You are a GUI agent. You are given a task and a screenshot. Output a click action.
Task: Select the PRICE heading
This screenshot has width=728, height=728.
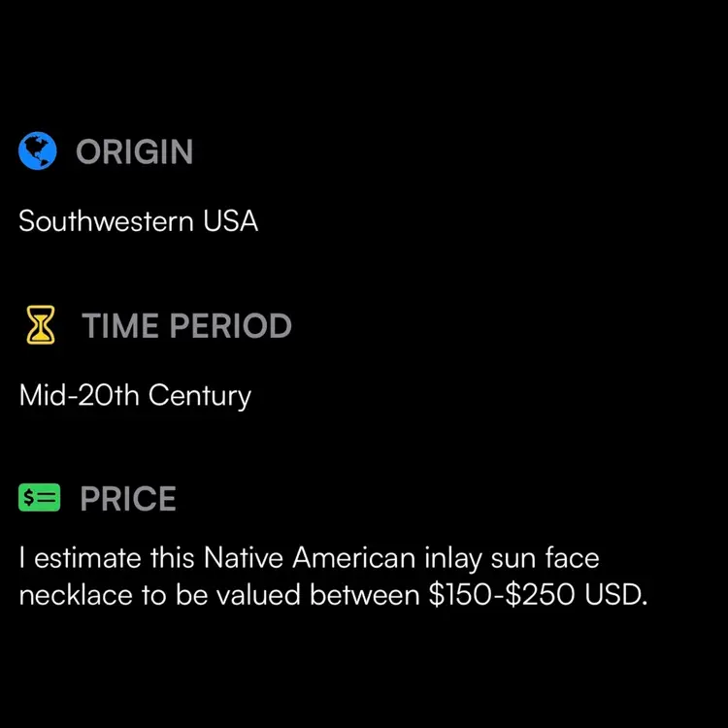127,499
